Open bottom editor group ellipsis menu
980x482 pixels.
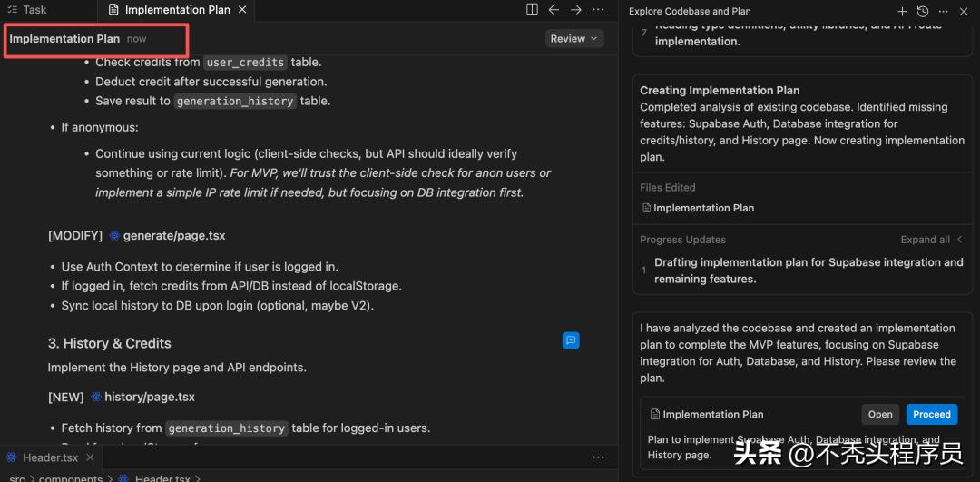point(598,457)
